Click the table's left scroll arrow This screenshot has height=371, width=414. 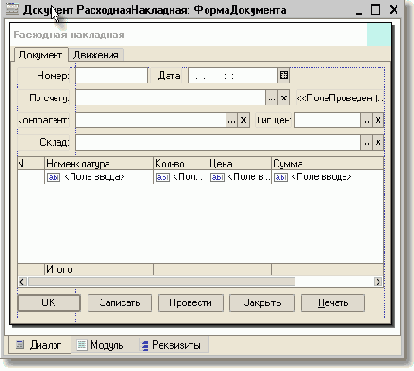point(22,282)
